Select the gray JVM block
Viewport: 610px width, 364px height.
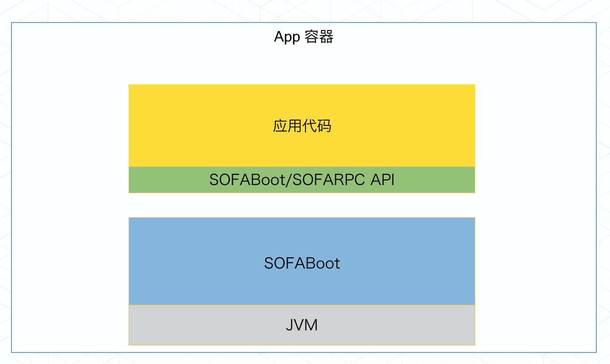pyautogui.click(x=302, y=325)
